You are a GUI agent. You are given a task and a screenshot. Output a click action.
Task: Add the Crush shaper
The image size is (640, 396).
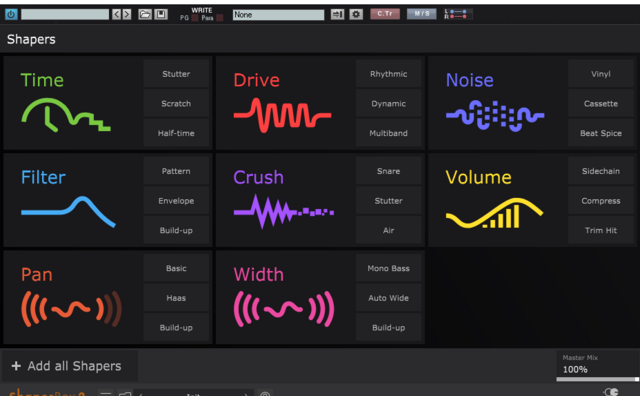(x=286, y=200)
